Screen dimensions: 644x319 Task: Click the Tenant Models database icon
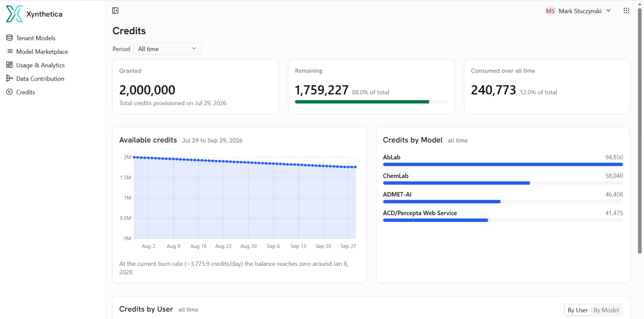[x=9, y=38]
